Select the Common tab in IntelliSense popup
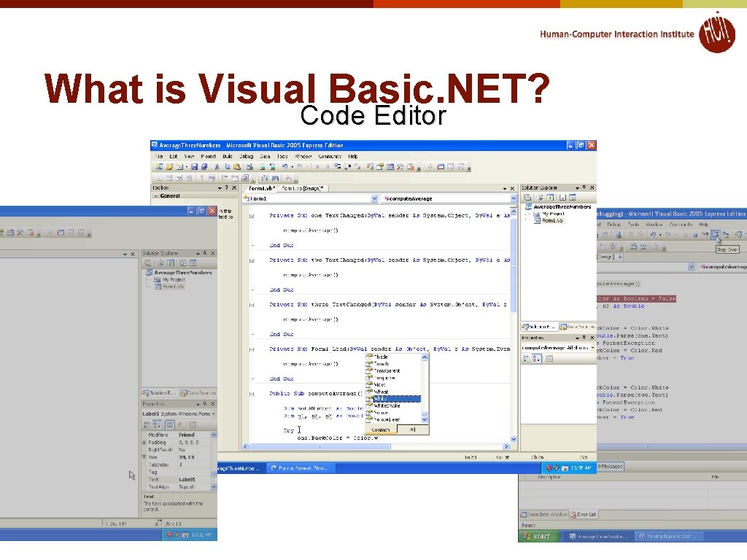Viewport: 747px width, 560px height. pyautogui.click(x=381, y=429)
